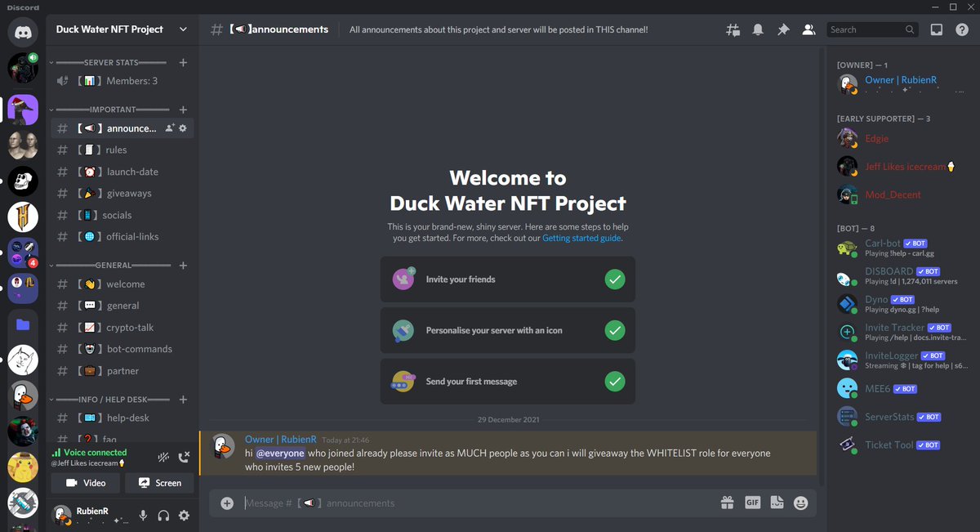Open the Members: 3 voice channel

coord(122,81)
